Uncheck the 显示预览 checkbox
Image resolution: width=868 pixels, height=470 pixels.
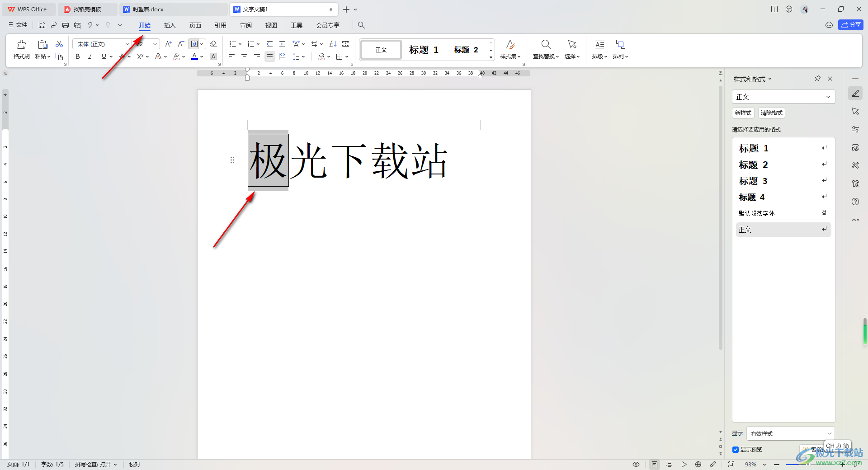pyautogui.click(x=736, y=450)
